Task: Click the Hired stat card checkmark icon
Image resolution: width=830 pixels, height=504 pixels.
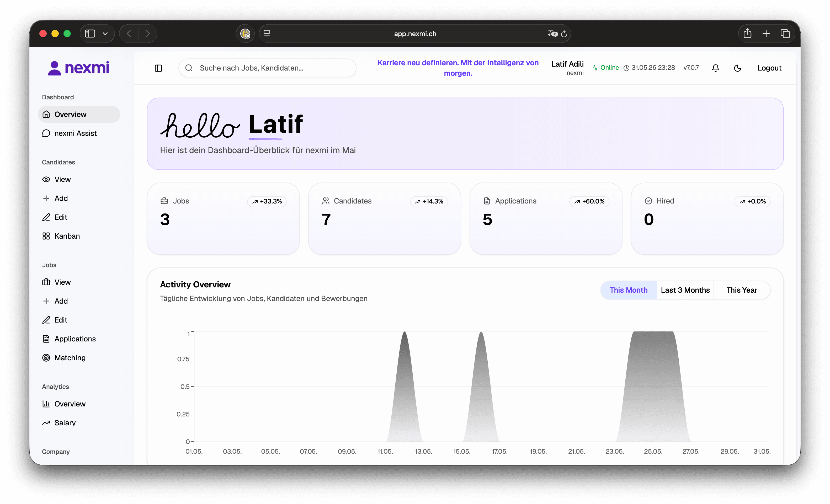Action: (x=648, y=201)
